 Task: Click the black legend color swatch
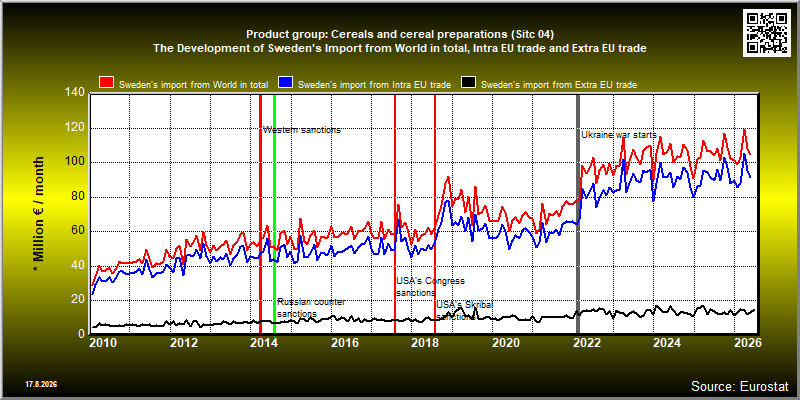click(x=468, y=83)
